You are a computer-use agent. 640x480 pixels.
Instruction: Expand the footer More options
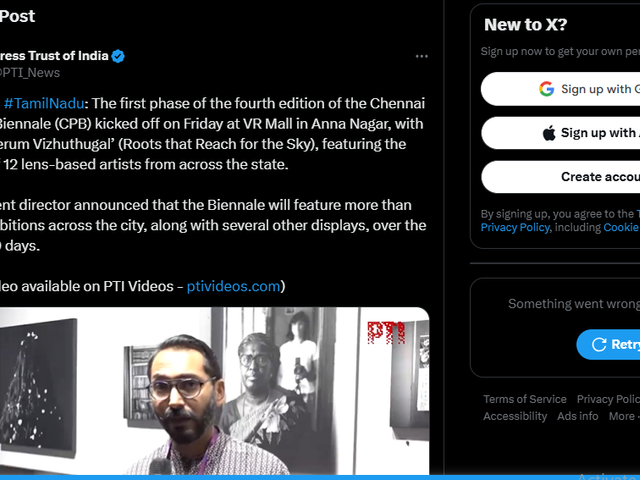click(622, 416)
